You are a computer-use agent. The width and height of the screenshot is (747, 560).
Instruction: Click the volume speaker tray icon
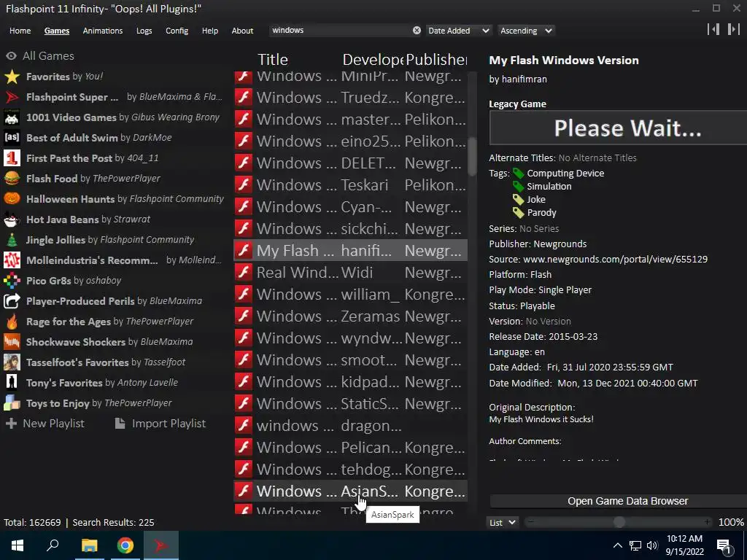651,545
